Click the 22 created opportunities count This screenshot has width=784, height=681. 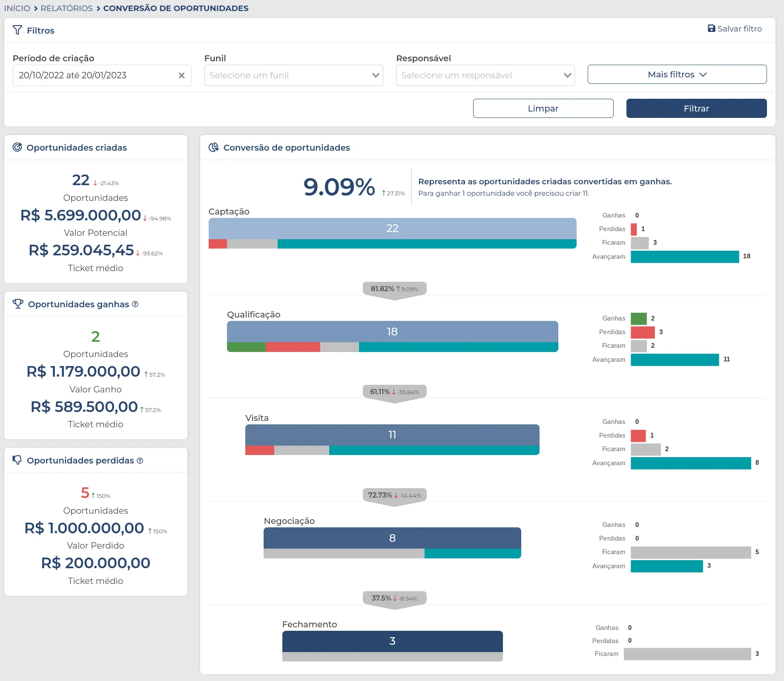pos(80,180)
